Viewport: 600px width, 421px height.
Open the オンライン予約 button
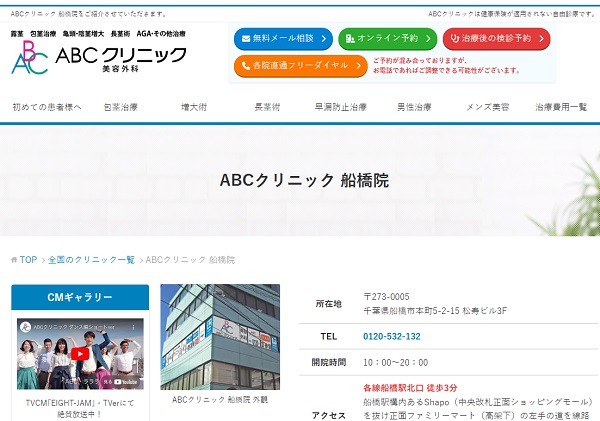click(388, 39)
